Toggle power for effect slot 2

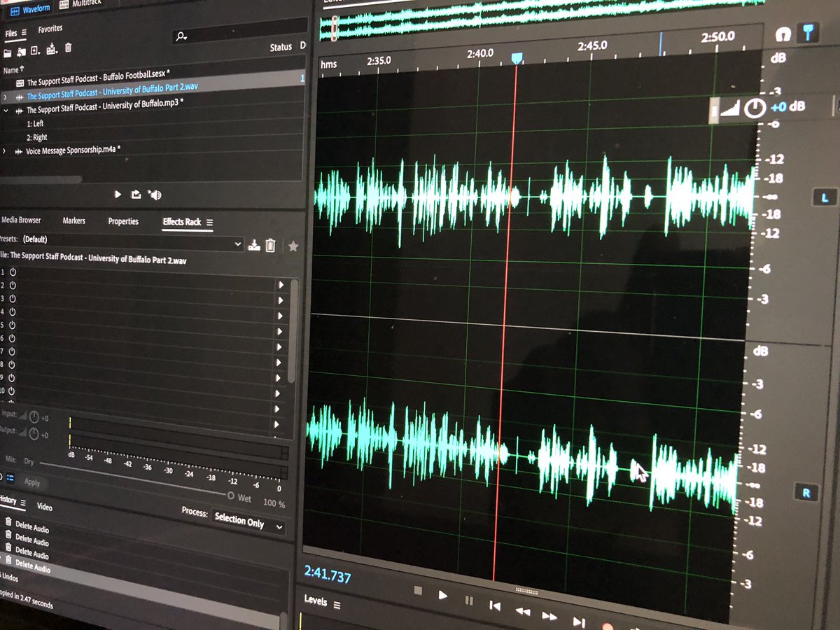point(13,286)
